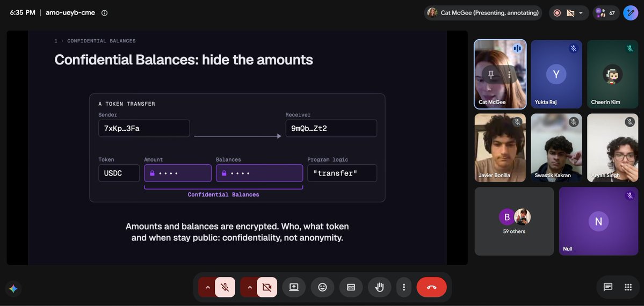Unmute the microphone
Viewport: 644px width, 306px height.
coord(225,288)
